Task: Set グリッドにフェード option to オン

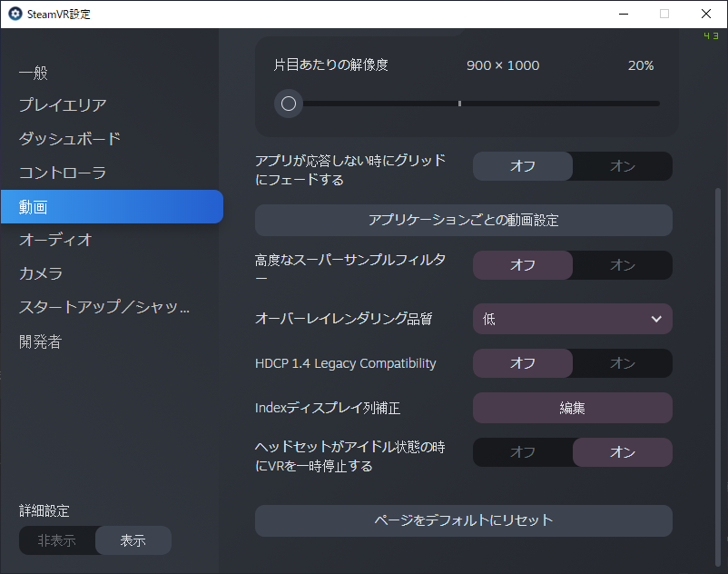Action: point(623,166)
